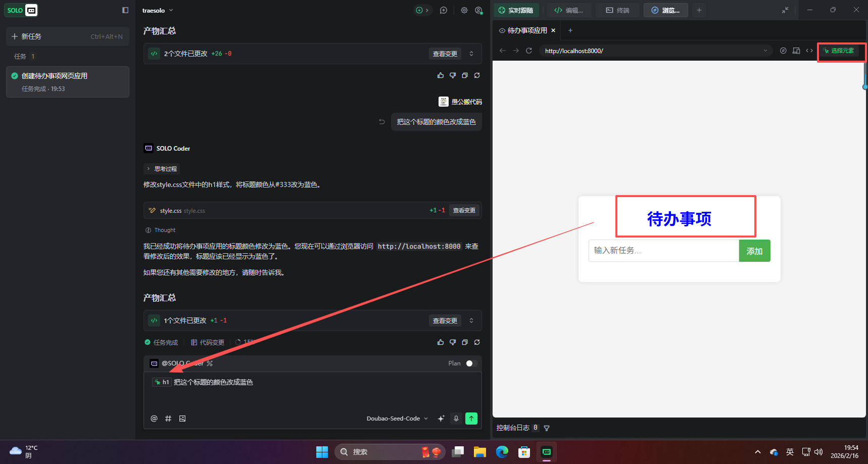Click the console log filter icon
This screenshot has height=464, width=868.
547,428
